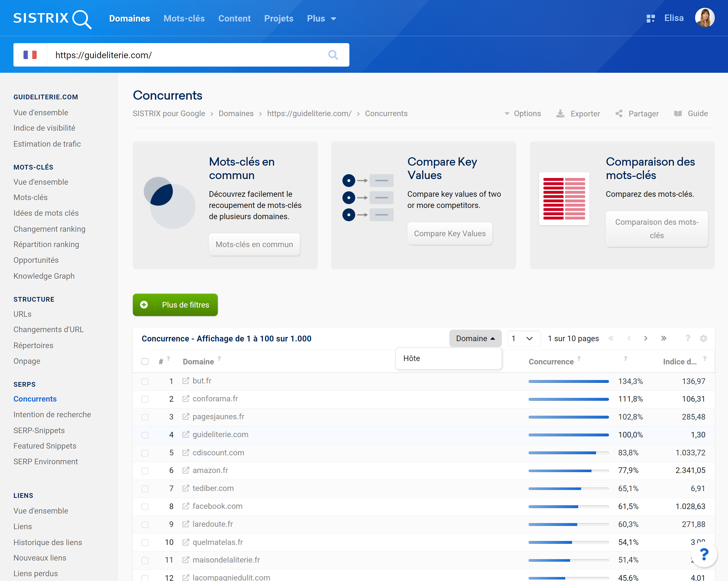Go to the first page arrows
Screen dimensions: 728x581
point(611,338)
